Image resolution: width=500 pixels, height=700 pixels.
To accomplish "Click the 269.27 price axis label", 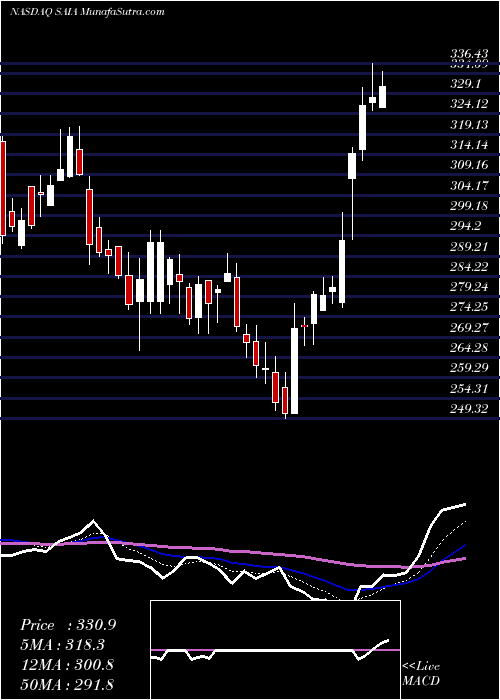I will click(x=469, y=329).
